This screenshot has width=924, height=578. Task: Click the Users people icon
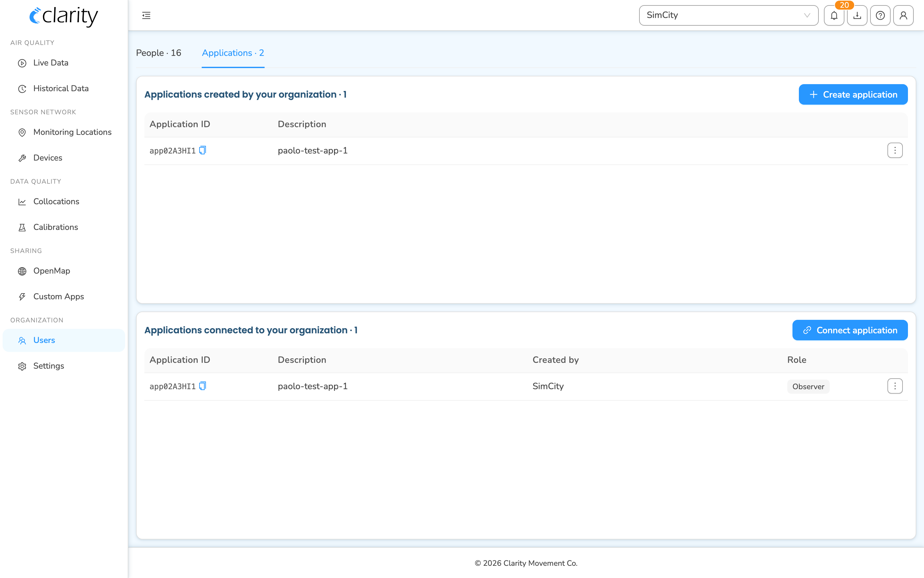coord(22,340)
